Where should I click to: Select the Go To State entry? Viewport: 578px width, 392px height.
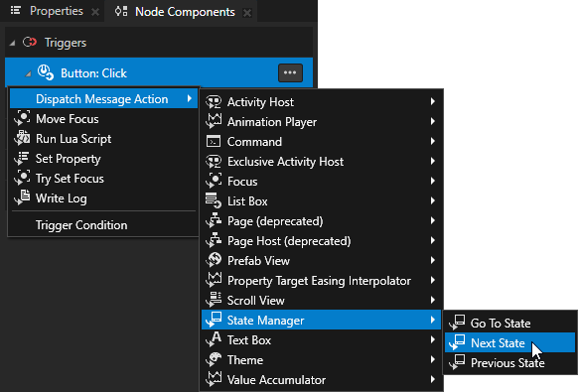[509, 324]
